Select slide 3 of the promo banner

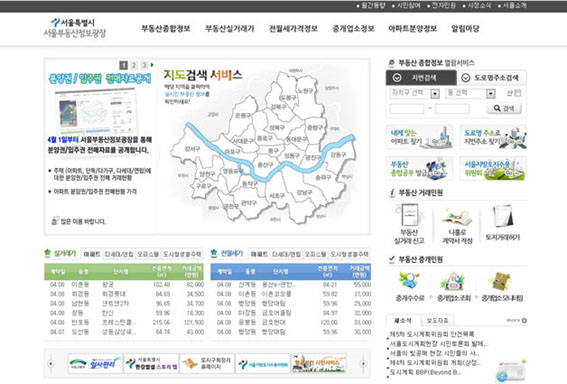pos(144,65)
